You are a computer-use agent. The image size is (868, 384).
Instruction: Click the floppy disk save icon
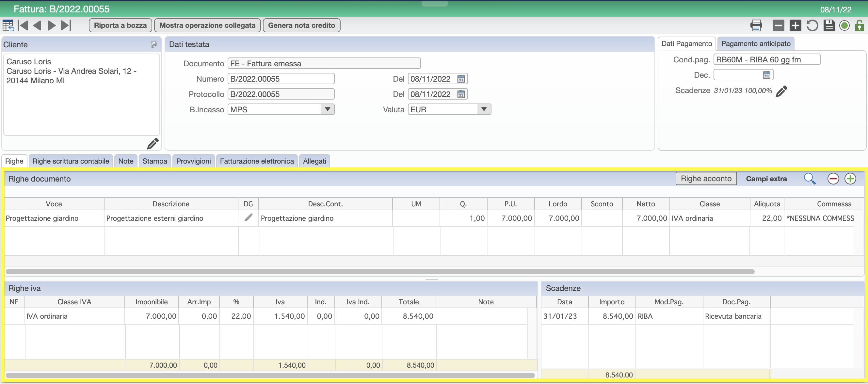click(829, 25)
